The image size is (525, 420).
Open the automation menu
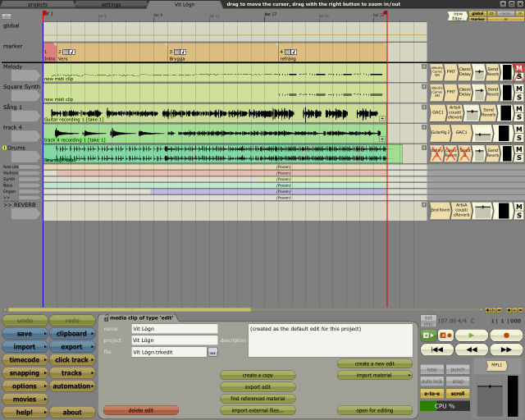tap(72, 386)
